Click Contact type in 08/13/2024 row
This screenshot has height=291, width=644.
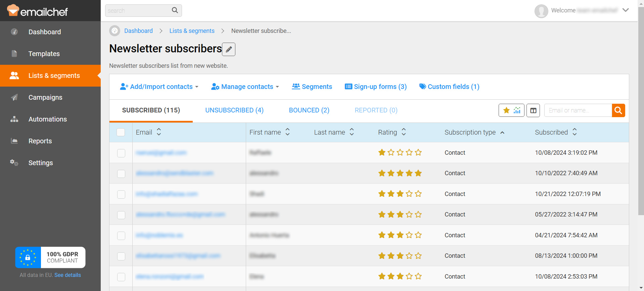(455, 256)
